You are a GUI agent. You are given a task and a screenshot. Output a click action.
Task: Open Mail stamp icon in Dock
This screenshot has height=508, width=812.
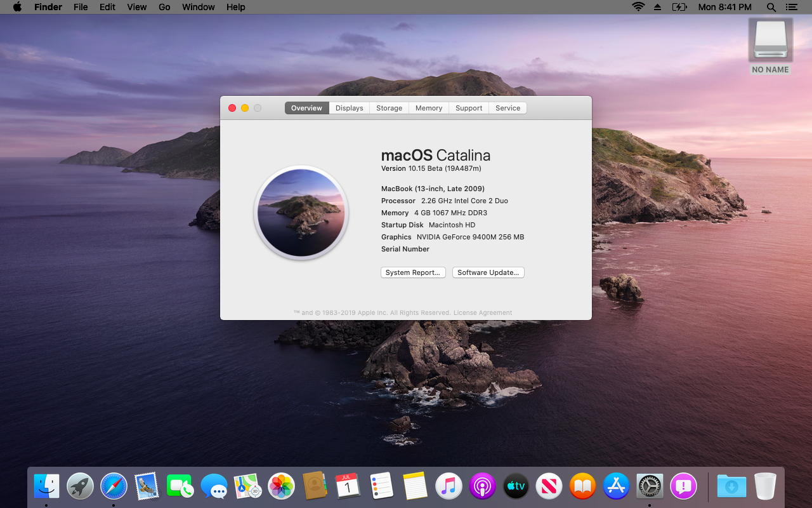147,486
